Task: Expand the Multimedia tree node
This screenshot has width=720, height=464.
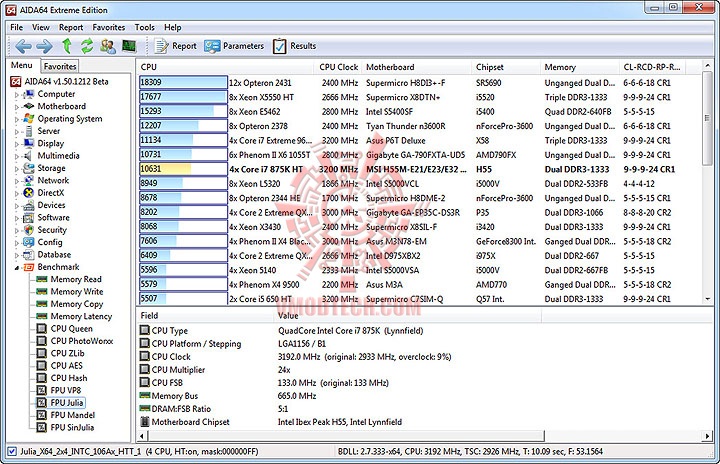Action: click(17, 157)
